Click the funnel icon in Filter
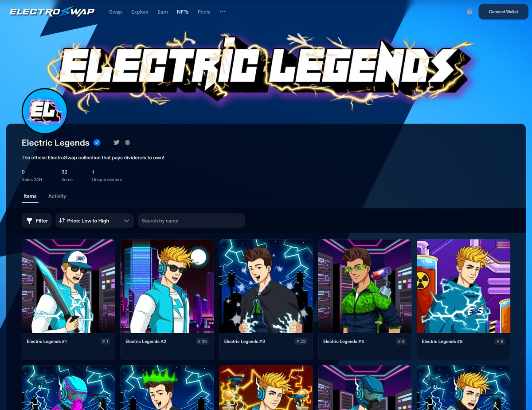This screenshot has height=410, width=532. click(30, 221)
